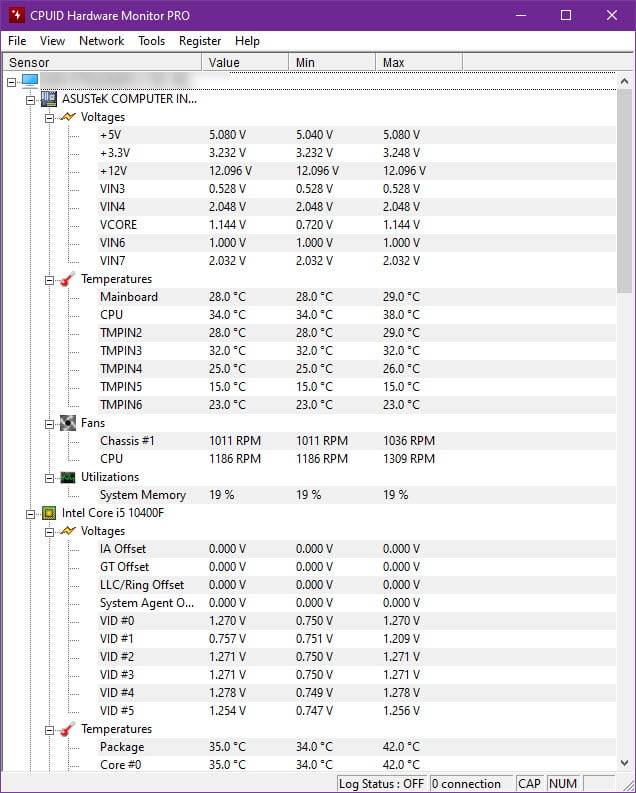Select the System Agent O... row
Screen dimensions: 636x793
(x=357, y=603)
